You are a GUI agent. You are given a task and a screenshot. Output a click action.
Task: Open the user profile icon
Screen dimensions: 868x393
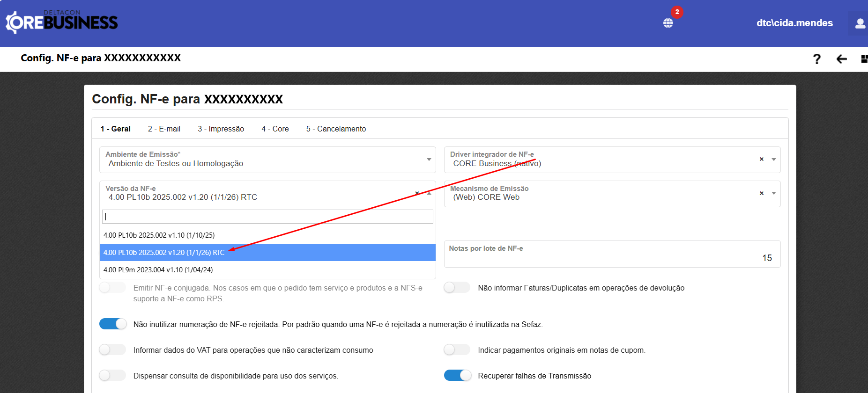(860, 23)
